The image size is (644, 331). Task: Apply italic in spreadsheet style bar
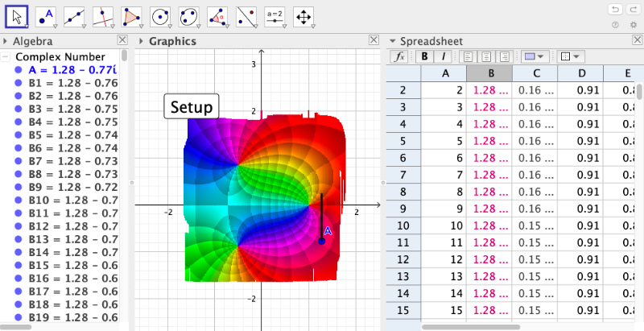click(x=444, y=56)
